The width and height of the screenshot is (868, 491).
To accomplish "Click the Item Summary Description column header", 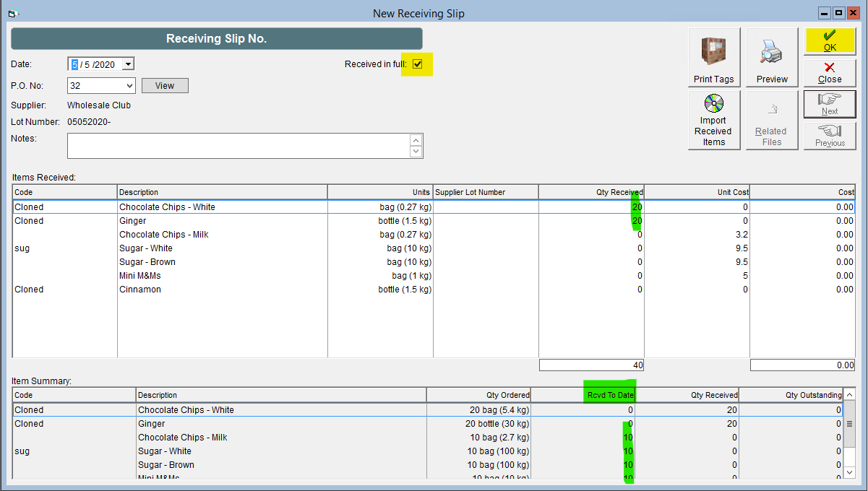I will coord(281,395).
